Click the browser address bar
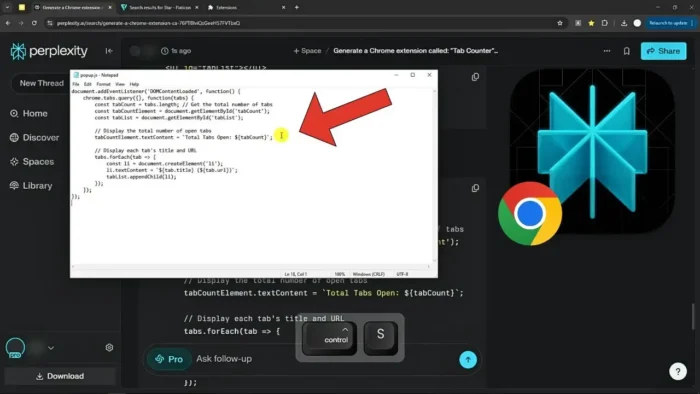 pyautogui.click(x=304, y=23)
